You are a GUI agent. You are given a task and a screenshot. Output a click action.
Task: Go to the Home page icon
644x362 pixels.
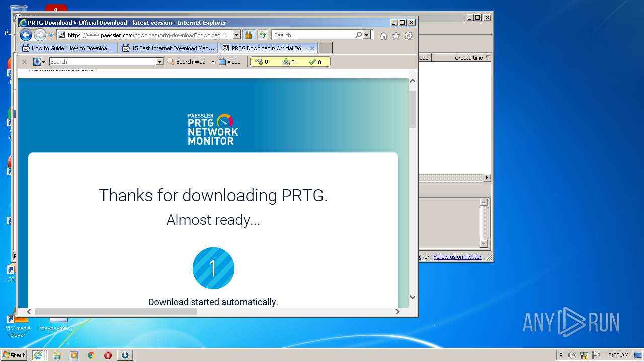tap(384, 36)
